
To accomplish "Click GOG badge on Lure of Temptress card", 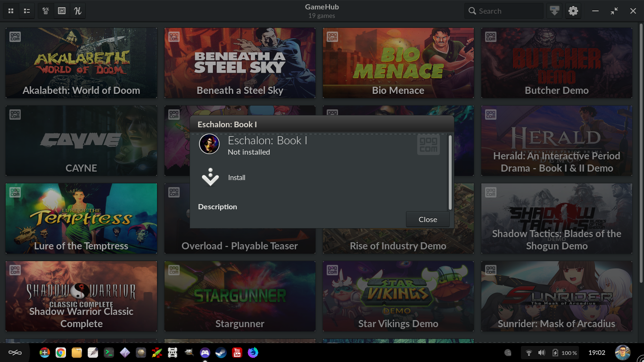I will [x=15, y=192].
